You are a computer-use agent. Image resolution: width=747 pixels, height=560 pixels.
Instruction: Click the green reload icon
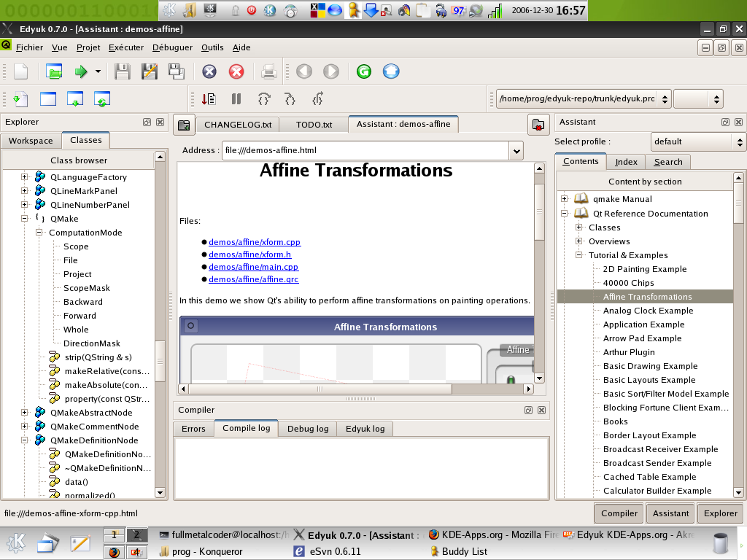[364, 72]
